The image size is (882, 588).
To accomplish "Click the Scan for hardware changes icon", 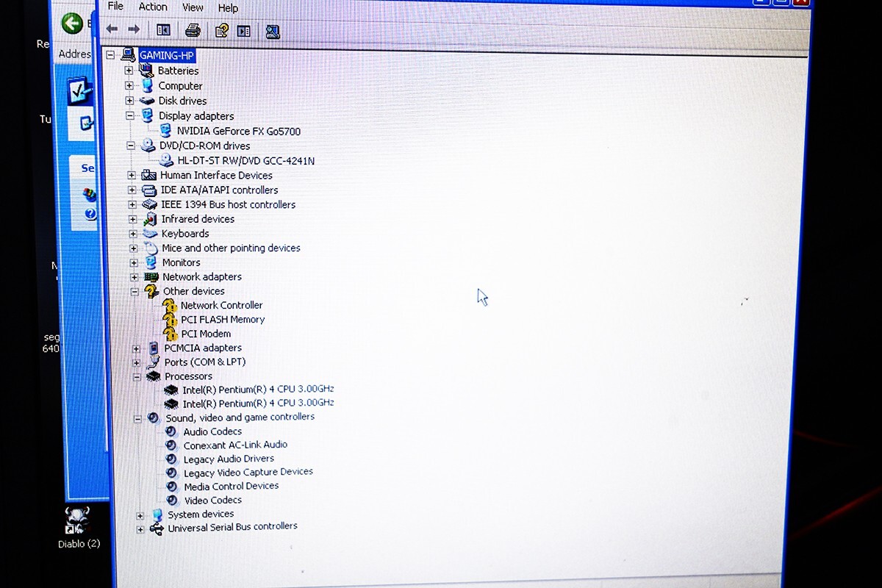I will [x=273, y=32].
